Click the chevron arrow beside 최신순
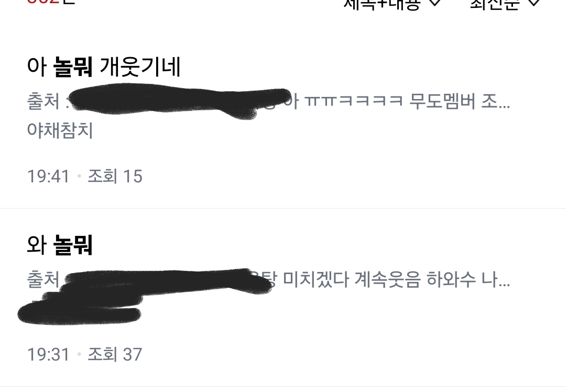Viewport: 566px width, 392px height. point(534,2)
